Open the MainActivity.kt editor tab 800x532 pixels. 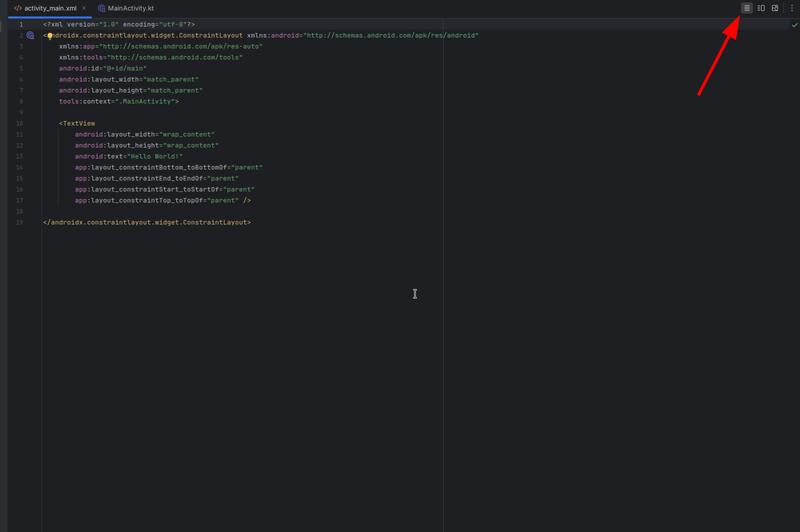coord(126,8)
